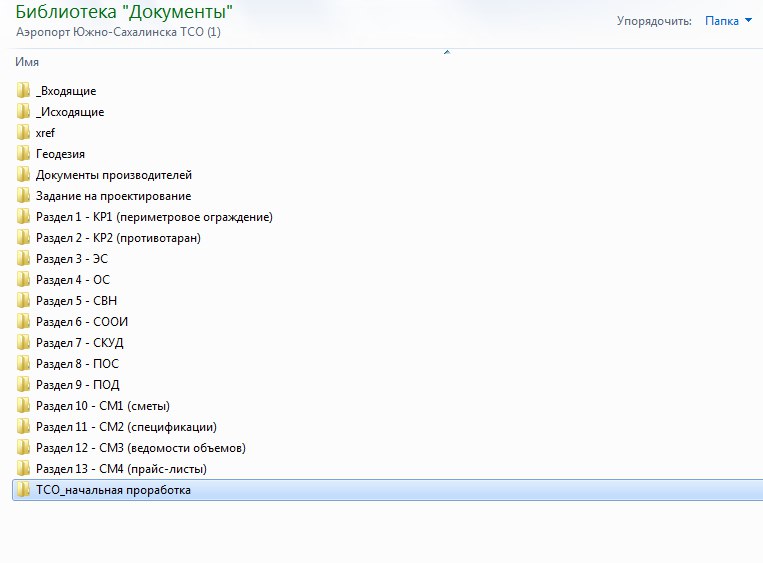
Task: Click the folder icon of Раздел 4 - ОС
Action: pyautogui.click(x=23, y=279)
